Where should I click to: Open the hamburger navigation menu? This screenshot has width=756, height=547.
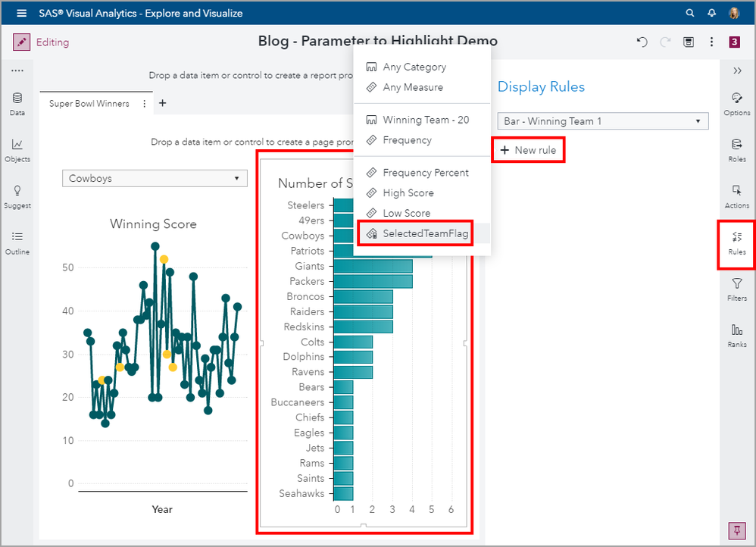[21, 13]
